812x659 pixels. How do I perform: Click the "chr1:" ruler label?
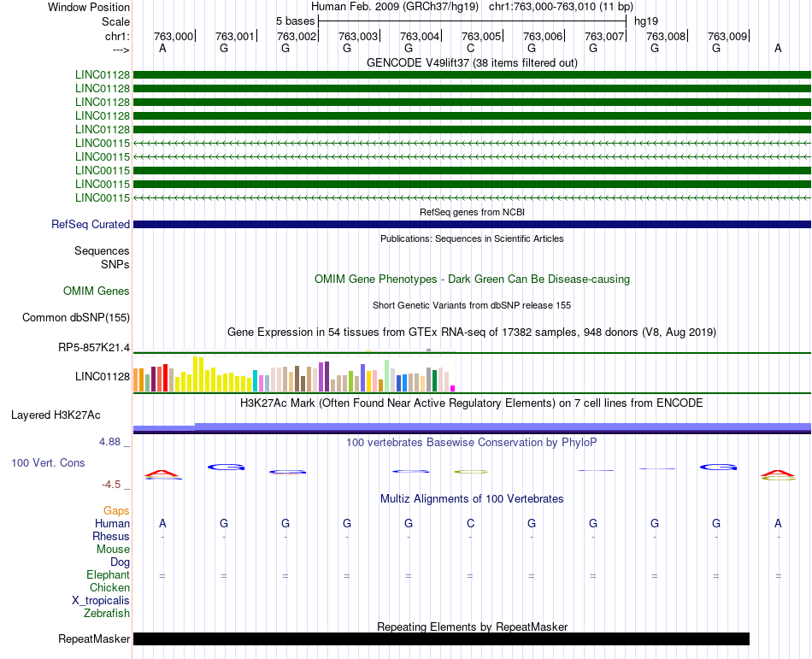[x=117, y=36]
